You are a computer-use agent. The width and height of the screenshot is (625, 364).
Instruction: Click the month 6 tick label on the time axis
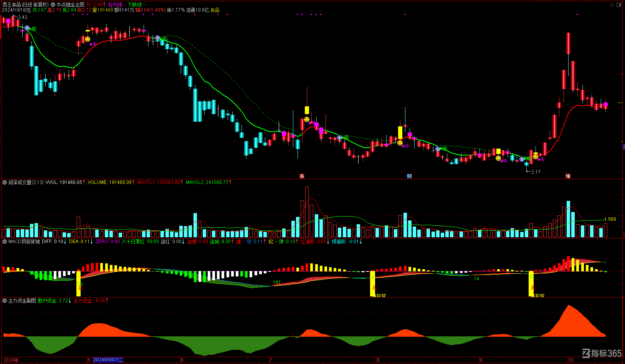pyautogui.click(x=182, y=360)
